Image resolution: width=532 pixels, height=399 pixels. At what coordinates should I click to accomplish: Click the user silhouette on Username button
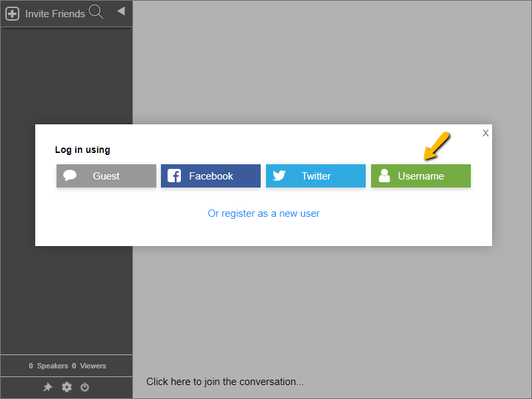(384, 176)
